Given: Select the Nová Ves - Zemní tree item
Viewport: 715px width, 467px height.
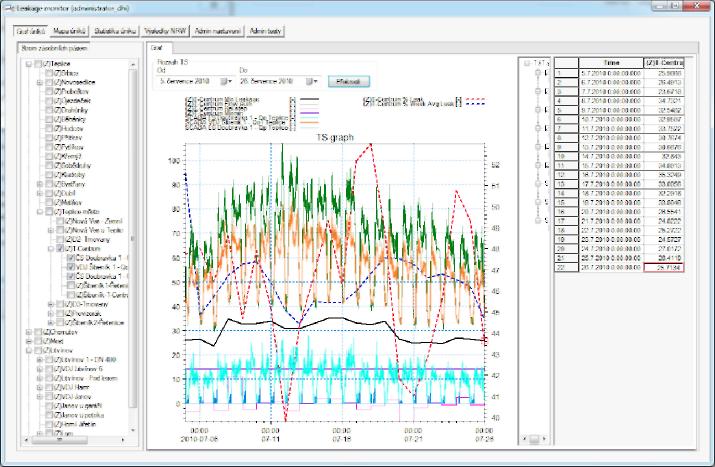Looking at the screenshot, I should click(93, 221).
